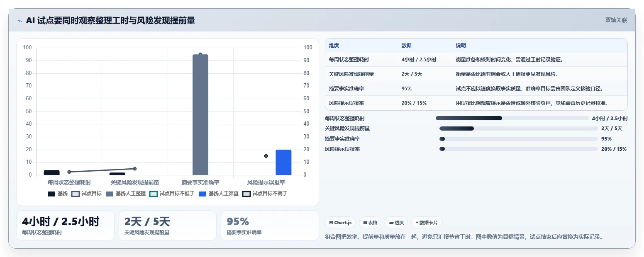Click the 风险提示误报率 progress bar
This screenshot has width=644, height=257.
coord(518,149)
